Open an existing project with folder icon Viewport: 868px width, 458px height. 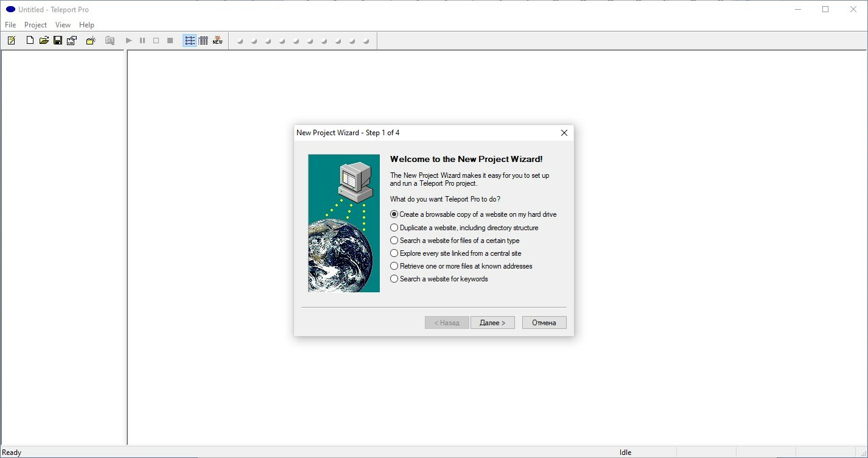[x=44, y=40]
